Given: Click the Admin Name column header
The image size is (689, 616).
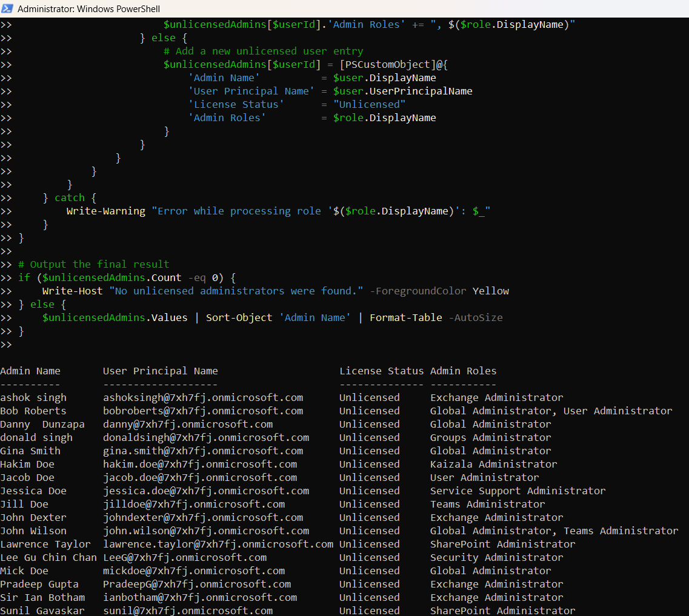Looking at the screenshot, I should (30, 371).
